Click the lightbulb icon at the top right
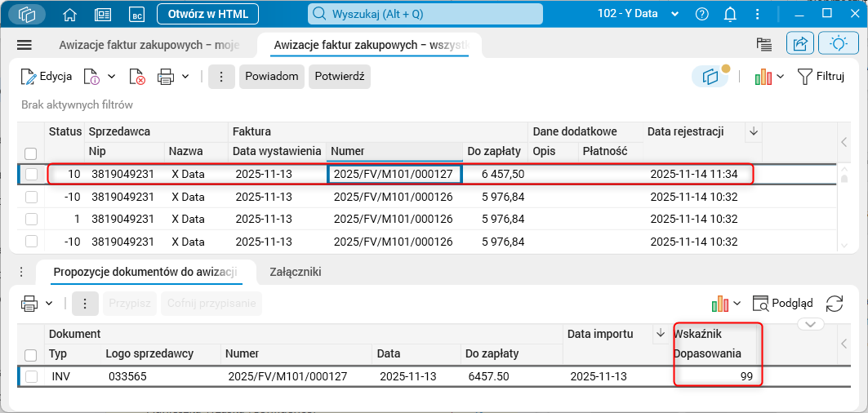This screenshot has width=868, height=413. tap(839, 44)
